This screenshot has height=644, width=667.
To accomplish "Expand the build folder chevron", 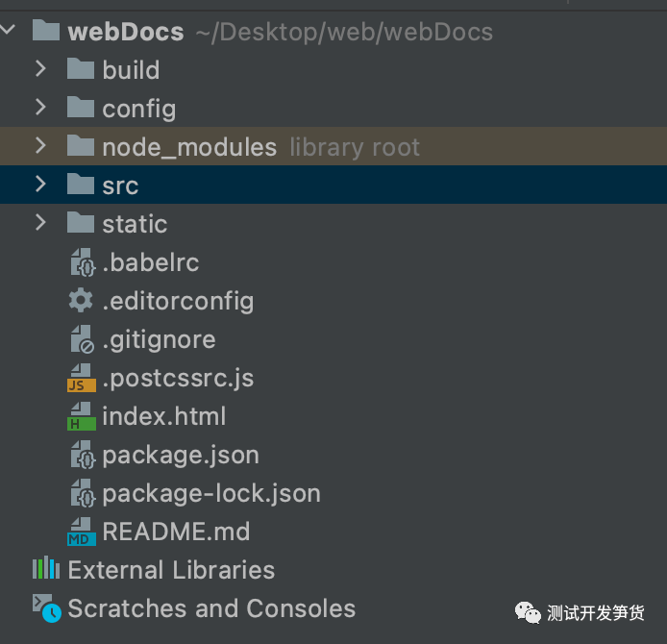I will [40, 68].
